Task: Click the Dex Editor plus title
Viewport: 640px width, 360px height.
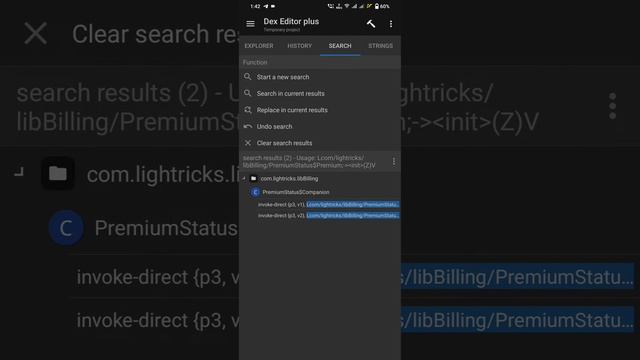Action: (x=291, y=21)
